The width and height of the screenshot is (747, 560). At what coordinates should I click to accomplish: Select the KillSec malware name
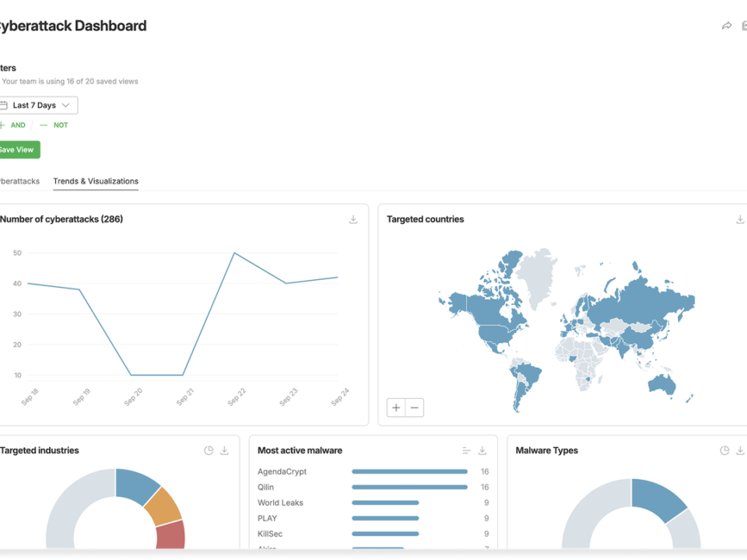[x=270, y=534]
